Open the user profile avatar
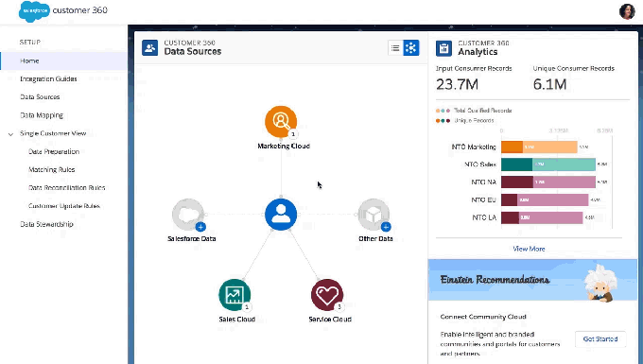Viewport: 643px width, 364px height. (627, 11)
